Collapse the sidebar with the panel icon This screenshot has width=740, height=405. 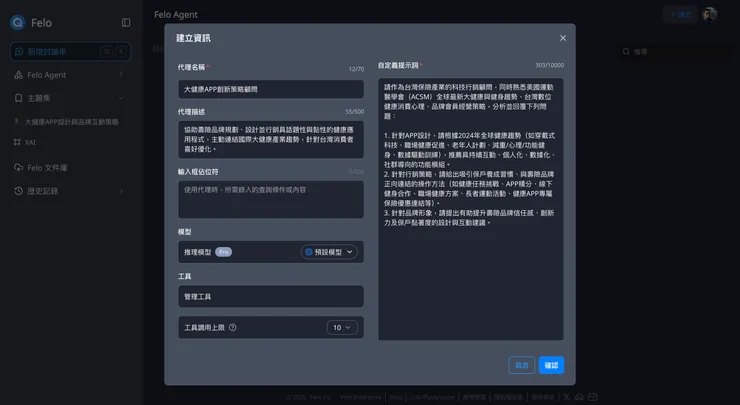tap(126, 23)
